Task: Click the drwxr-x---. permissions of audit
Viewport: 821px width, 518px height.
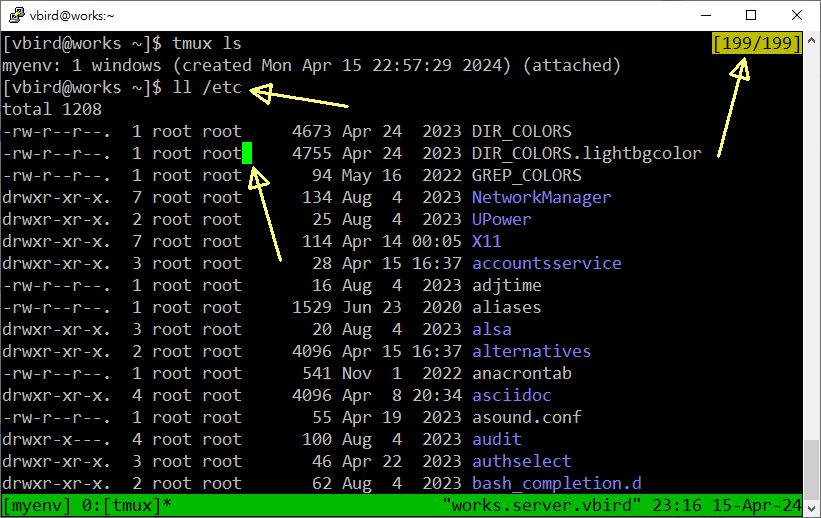Action: click(x=57, y=439)
